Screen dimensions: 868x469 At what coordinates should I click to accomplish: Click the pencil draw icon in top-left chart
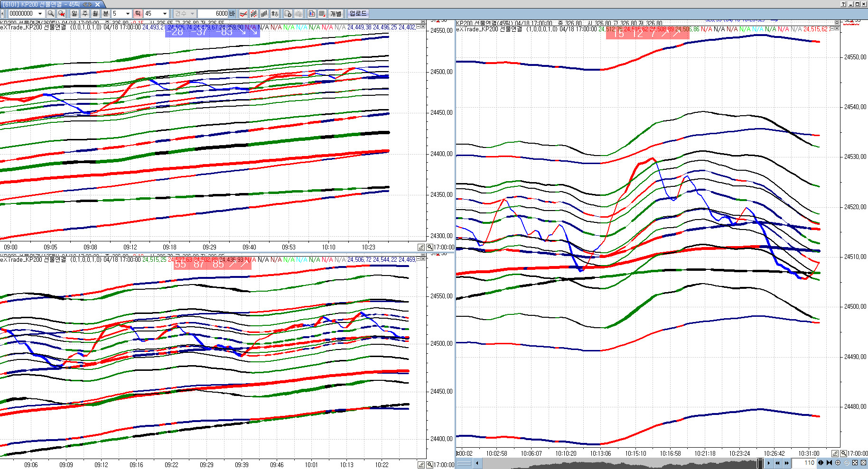tap(421, 247)
